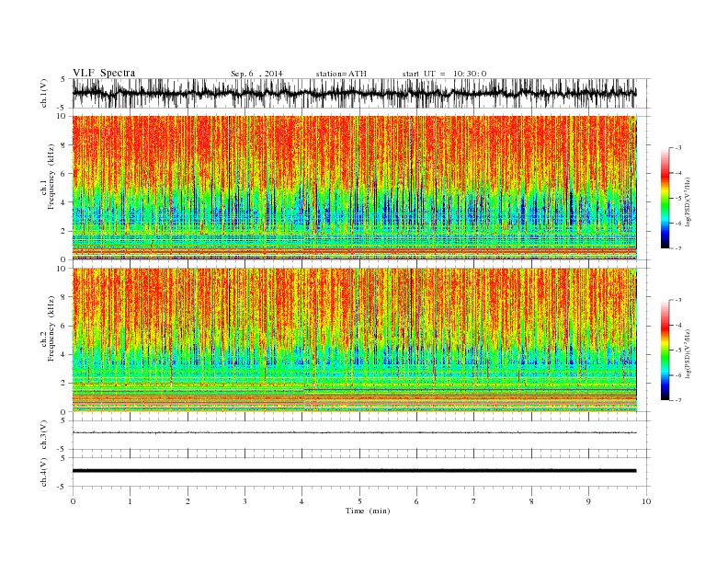Click the "ch.2 Frequency (kHz)" axis label
This screenshot has height=563, width=728.
point(48,328)
